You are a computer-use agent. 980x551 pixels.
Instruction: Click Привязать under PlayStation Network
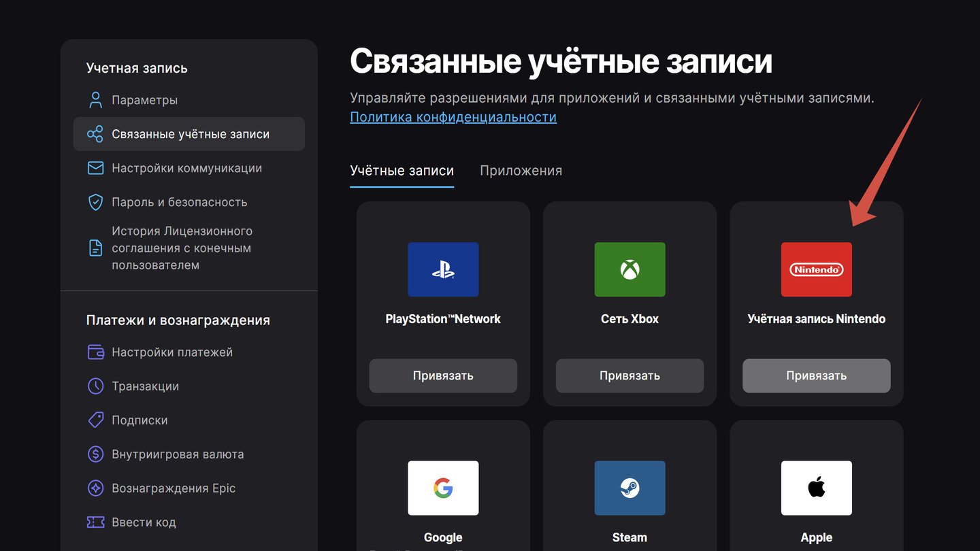[x=443, y=375]
